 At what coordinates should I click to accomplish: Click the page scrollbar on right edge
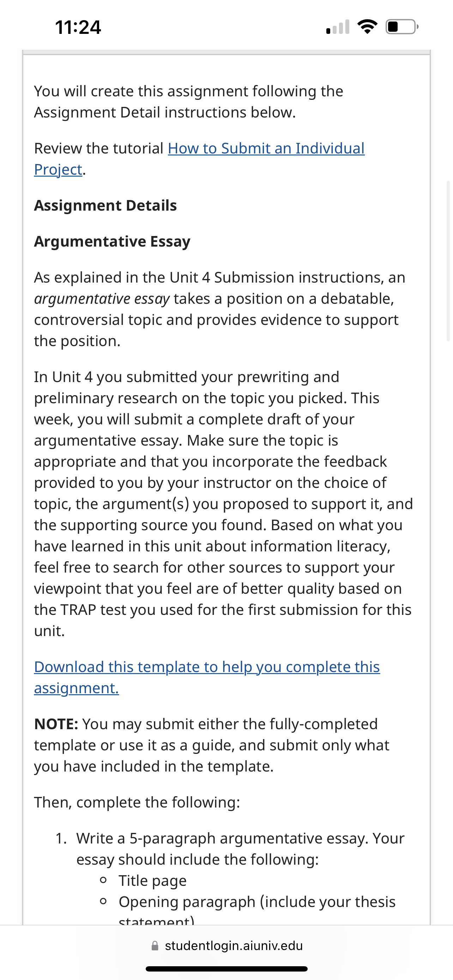coord(448,261)
